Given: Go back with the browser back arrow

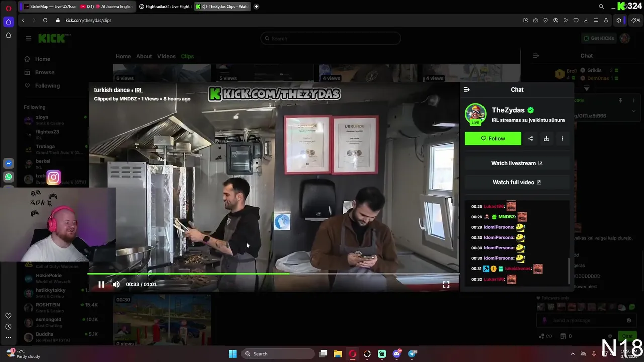Looking at the screenshot, I should (x=23, y=20).
